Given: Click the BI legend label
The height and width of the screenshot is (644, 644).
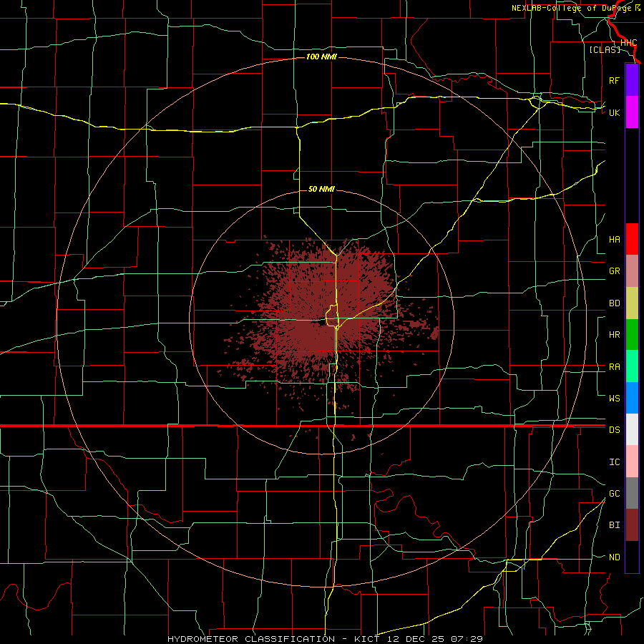Looking at the screenshot, I should (x=614, y=525).
